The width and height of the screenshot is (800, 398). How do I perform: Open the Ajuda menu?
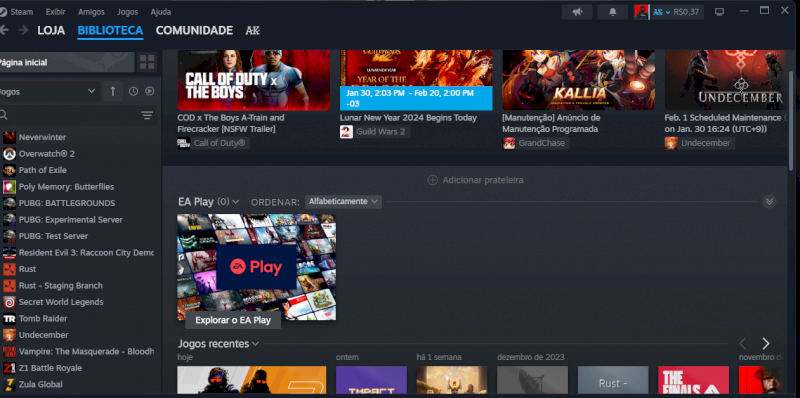click(x=161, y=12)
